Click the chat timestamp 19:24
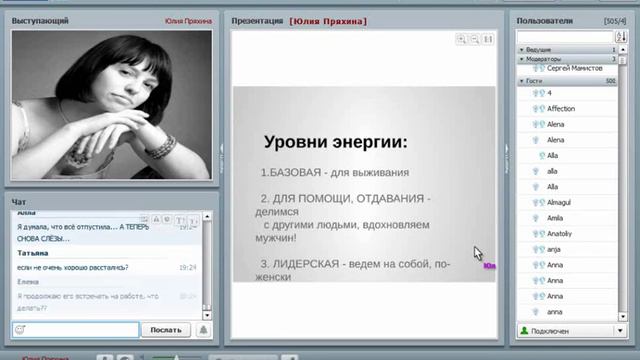 187,268
